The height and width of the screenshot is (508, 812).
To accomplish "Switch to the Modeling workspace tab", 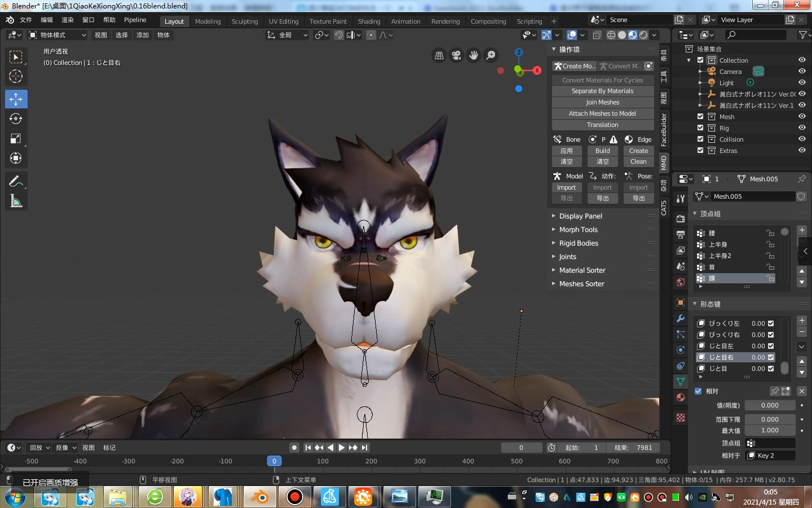I will tap(208, 21).
